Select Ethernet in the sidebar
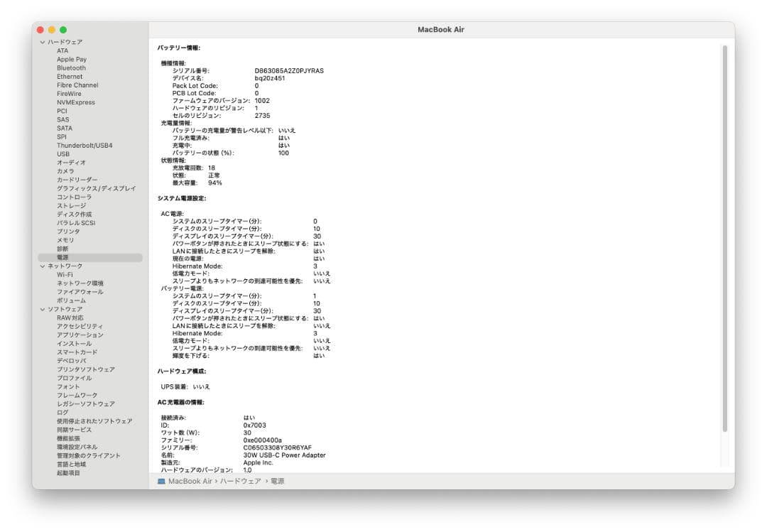This screenshot has height=532, width=767. [x=70, y=76]
